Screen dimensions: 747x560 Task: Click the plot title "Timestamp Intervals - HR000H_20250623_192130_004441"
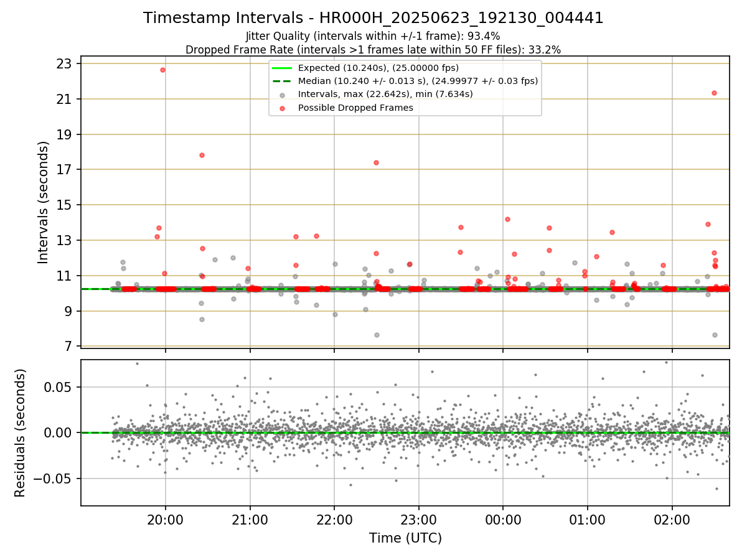tap(374, 18)
